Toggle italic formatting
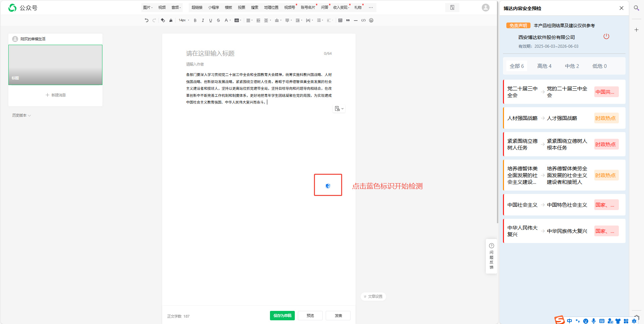This screenshot has height=324, width=644. click(203, 21)
